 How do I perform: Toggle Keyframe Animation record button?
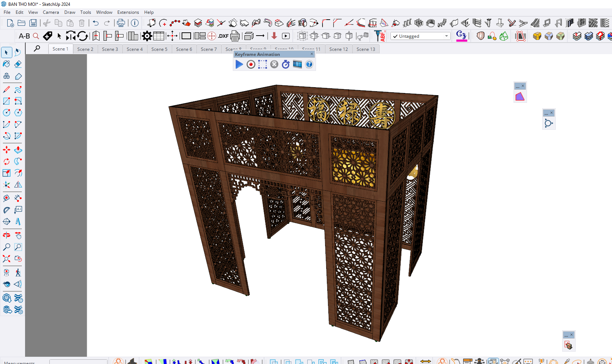[251, 64]
